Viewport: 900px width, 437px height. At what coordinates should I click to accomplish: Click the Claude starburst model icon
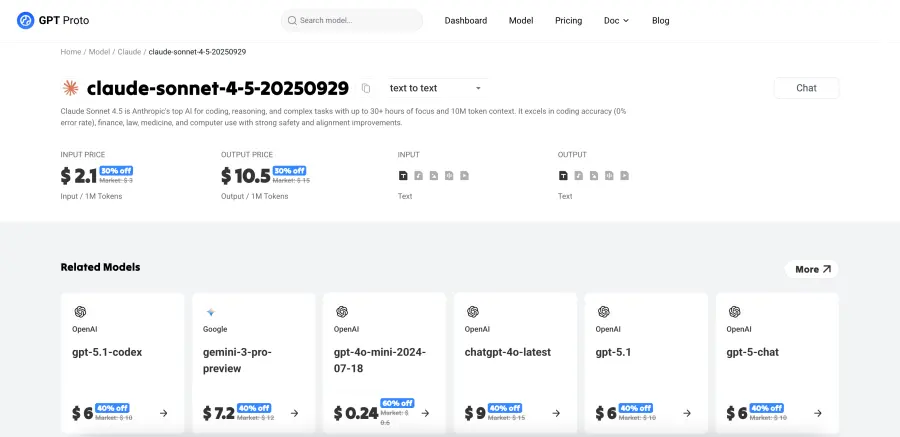(x=71, y=88)
